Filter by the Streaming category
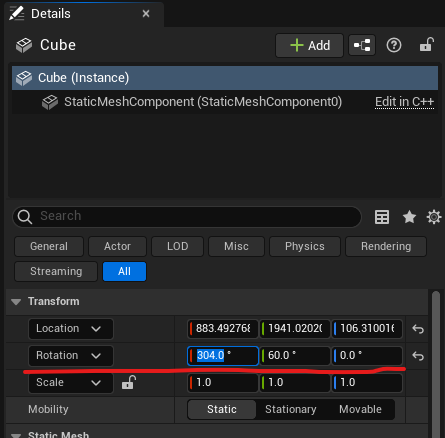Viewport: 445px width, 438px height. (56, 271)
